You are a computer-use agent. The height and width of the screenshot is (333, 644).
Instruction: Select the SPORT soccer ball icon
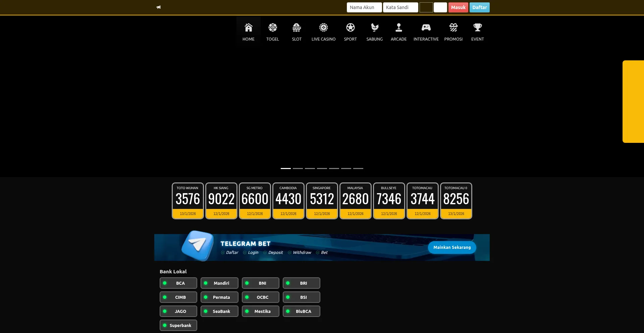(350, 27)
